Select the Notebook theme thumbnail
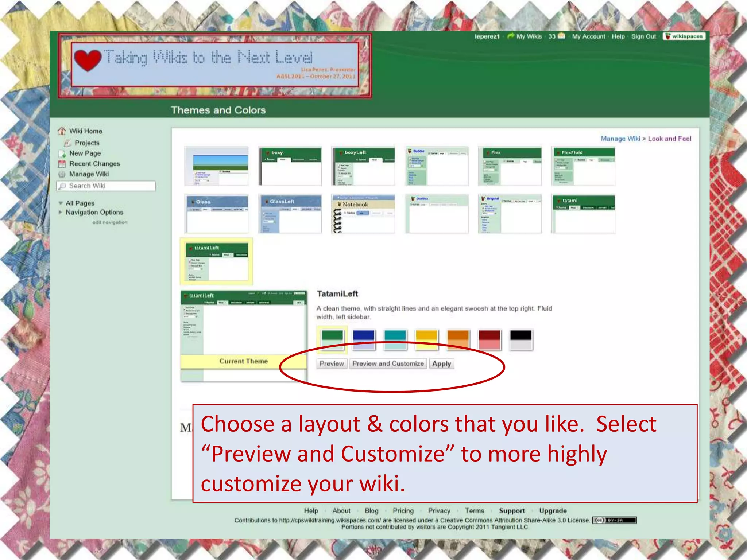The image size is (747, 560). (x=363, y=214)
